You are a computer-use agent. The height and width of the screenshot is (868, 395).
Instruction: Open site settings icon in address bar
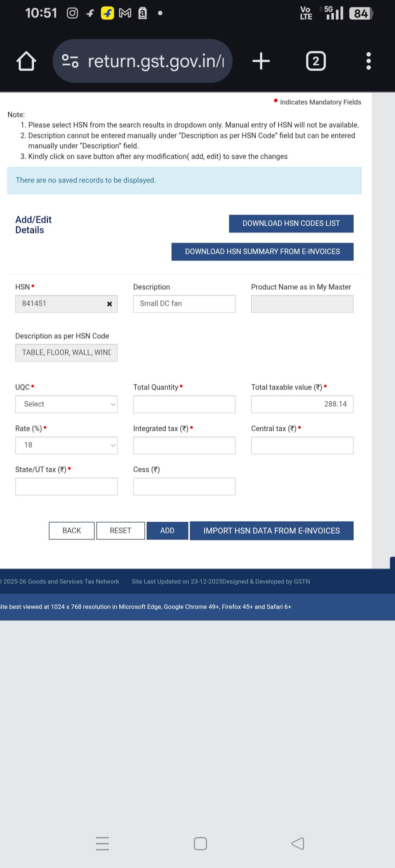pos(70,61)
